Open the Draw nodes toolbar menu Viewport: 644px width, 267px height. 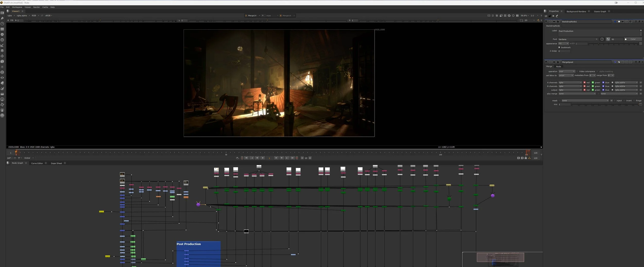[2, 18]
